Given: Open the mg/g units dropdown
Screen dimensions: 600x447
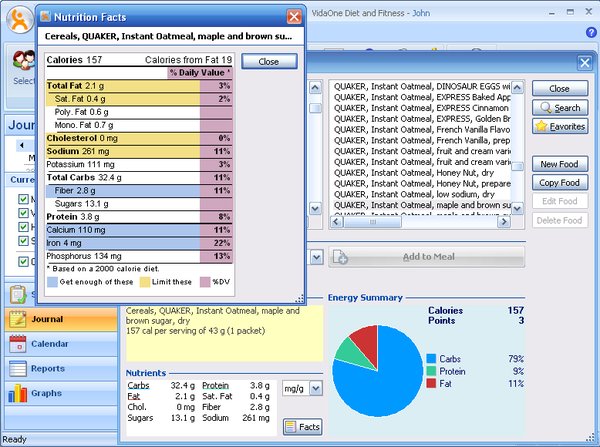Looking at the screenshot, I should tap(316, 388).
